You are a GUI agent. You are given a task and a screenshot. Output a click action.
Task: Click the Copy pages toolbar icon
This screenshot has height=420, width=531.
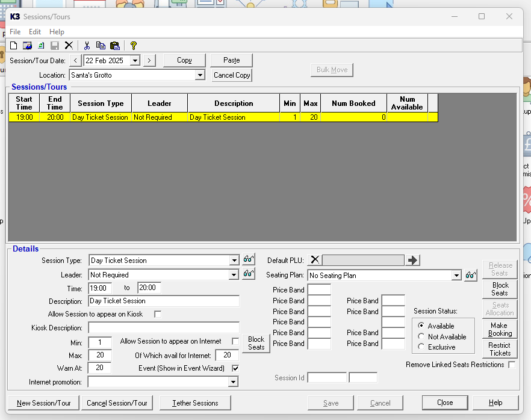(101, 46)
